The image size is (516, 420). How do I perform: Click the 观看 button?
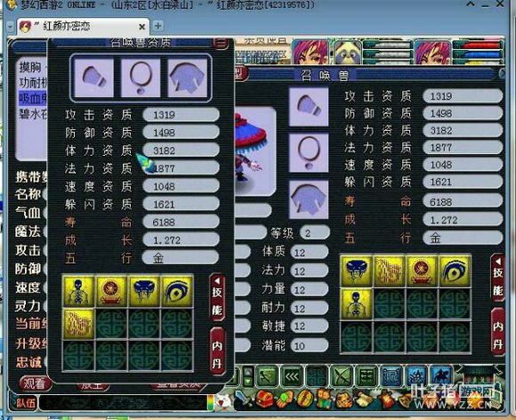35,384
